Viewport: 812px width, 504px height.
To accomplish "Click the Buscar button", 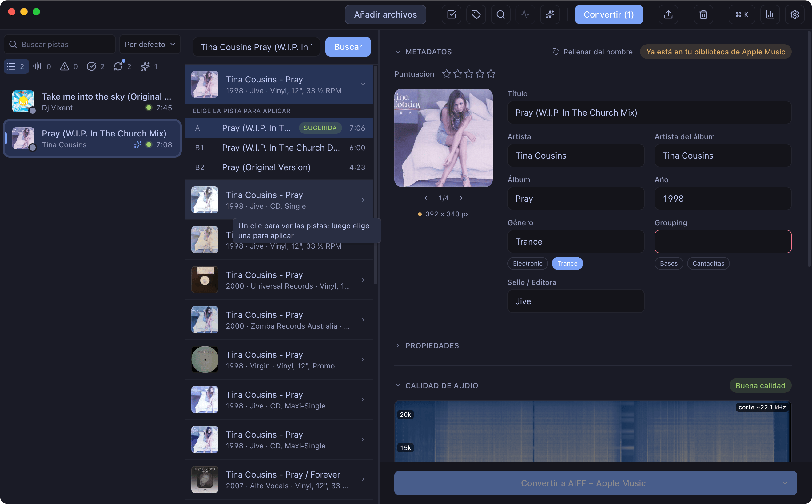I will (348, 47).
